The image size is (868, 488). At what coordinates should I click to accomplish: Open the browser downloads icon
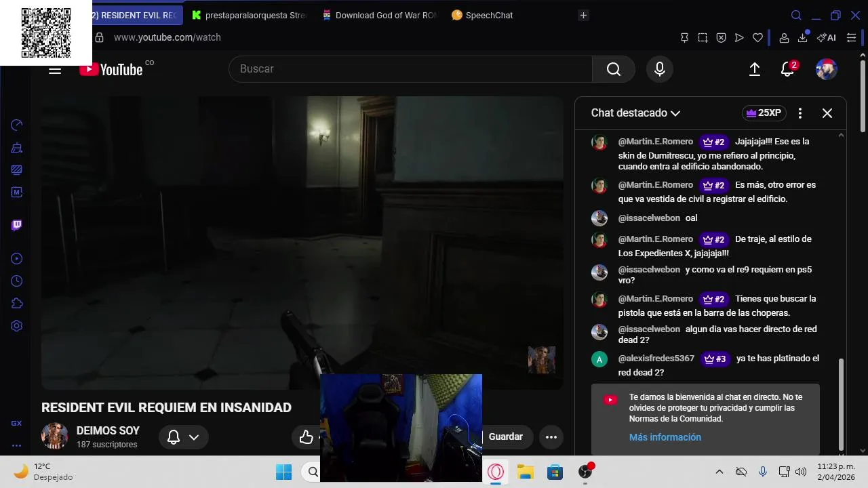pyautogui.click(x=803, y=37)
